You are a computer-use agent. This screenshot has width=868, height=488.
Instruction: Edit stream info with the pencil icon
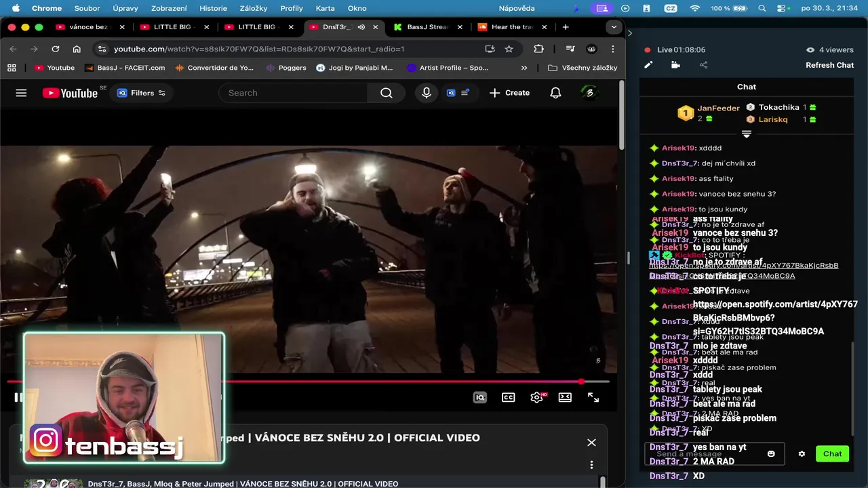pyautogui.click(x=648, y=65)
